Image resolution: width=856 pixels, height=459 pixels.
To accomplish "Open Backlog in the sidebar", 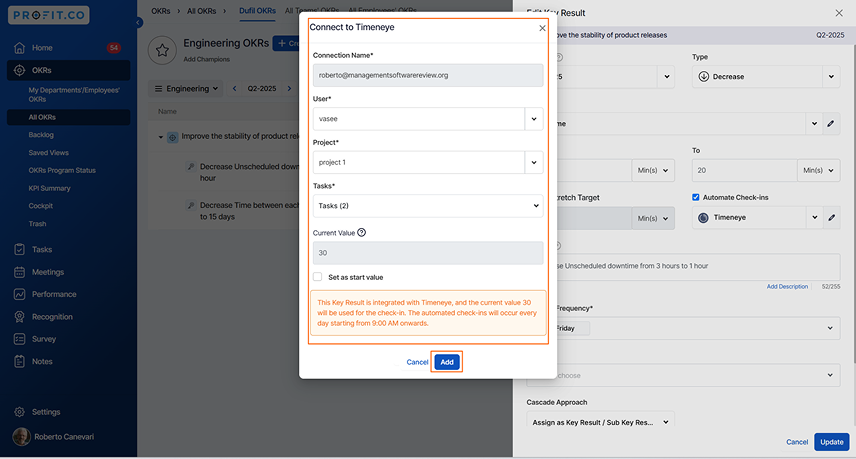I will coord(41,135).
